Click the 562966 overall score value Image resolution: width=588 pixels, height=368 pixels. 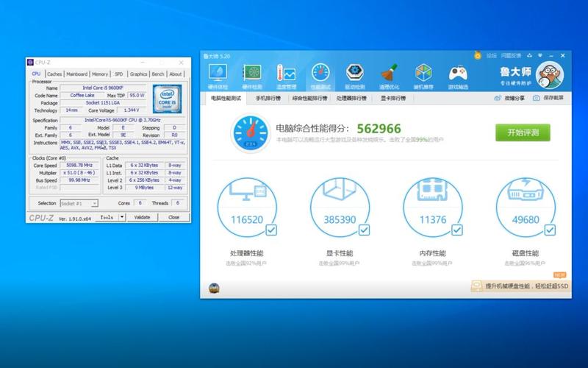coord(379,128)
